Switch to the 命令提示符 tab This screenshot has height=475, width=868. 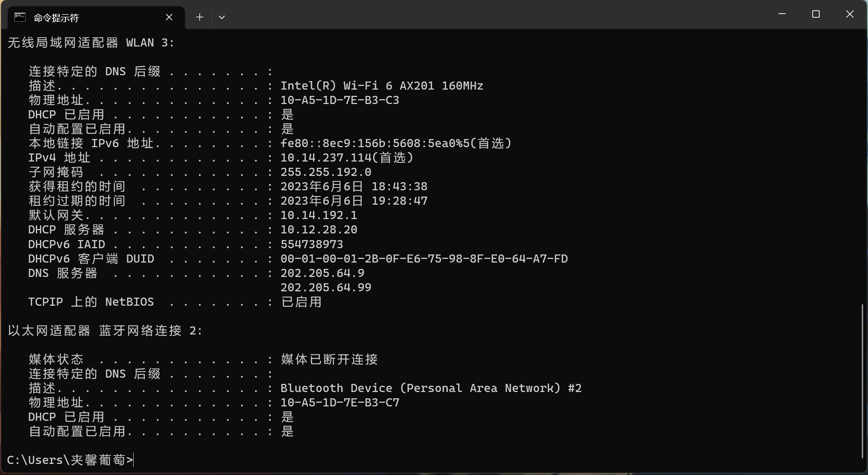coord(56,17)
